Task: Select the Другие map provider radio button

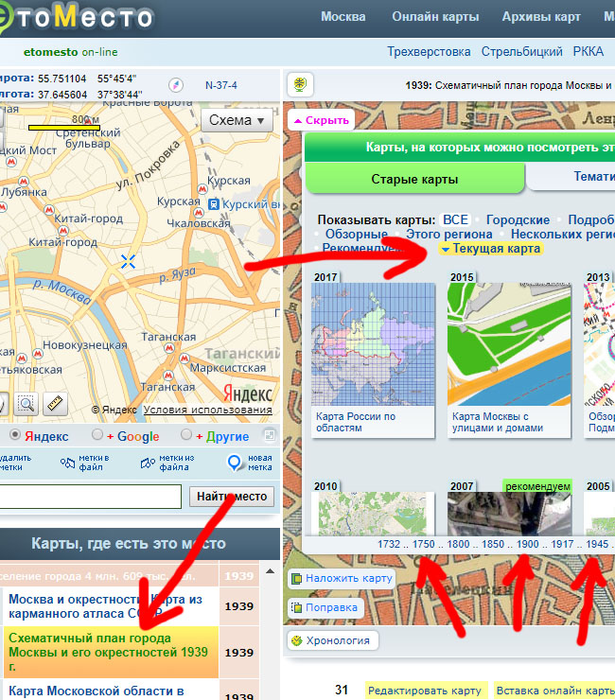Action: 185,436
